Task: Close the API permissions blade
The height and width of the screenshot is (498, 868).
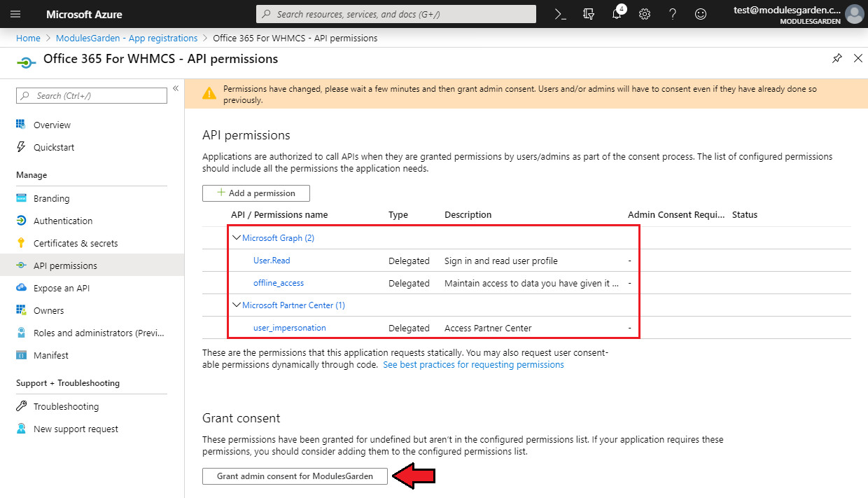Action: (858, 59)
